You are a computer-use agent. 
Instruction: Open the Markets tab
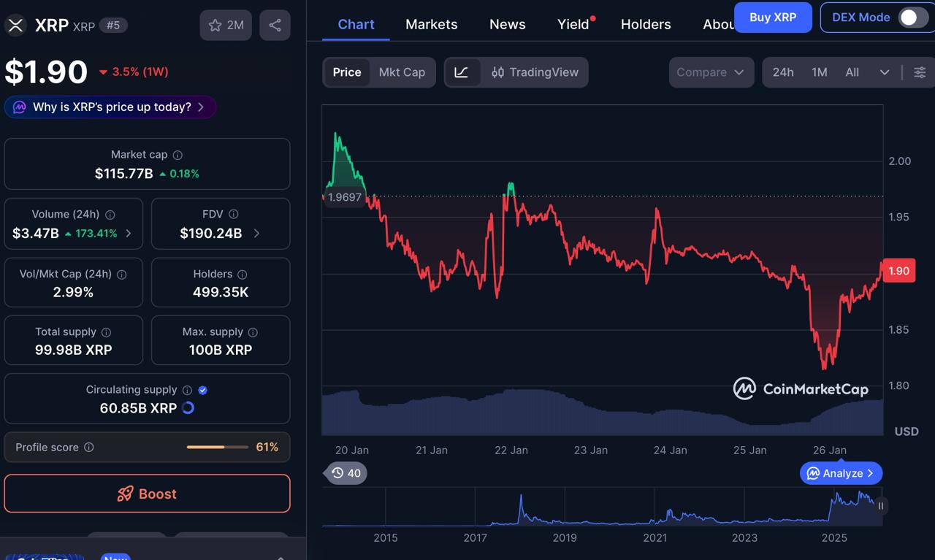(x=431, y=24)
